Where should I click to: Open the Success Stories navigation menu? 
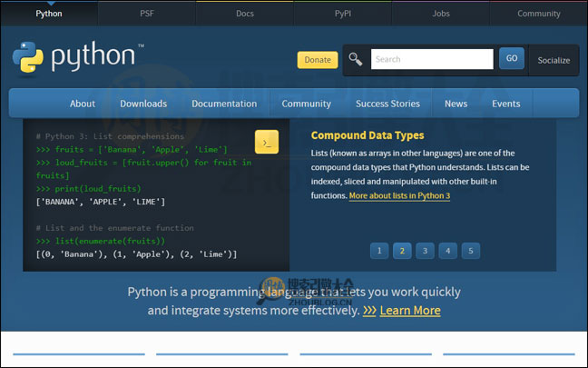point(387,104)
